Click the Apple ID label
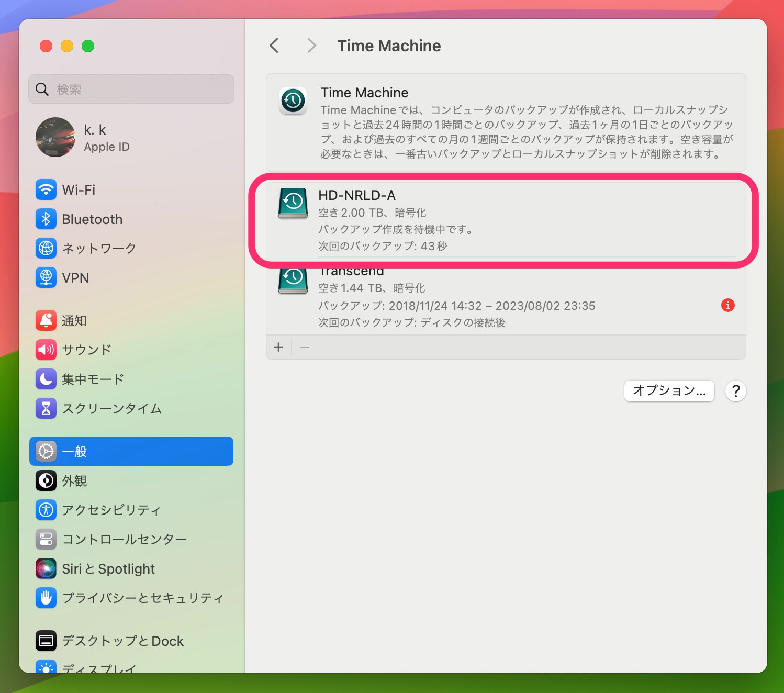784x693 pixels. point(107,147)
